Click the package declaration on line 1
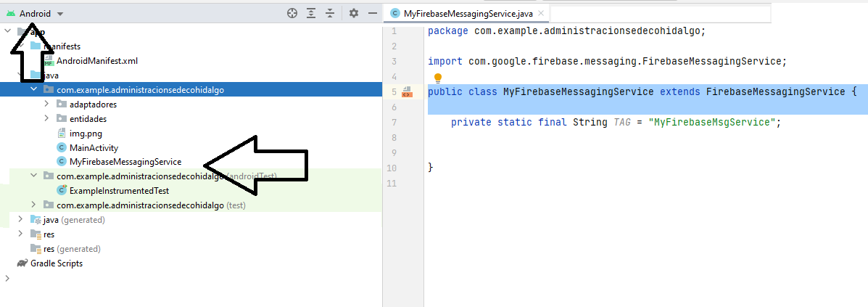 click(x=567, y=32)
